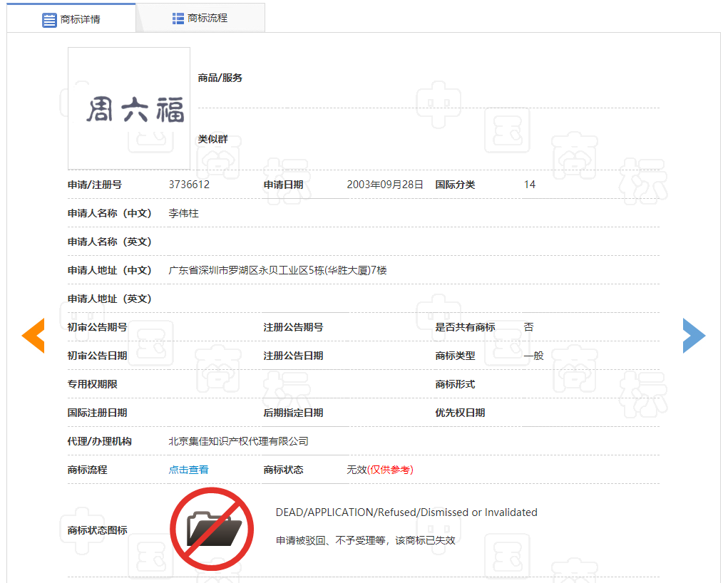The width and height of the screenshot is (728, 583).
Task: Click the list icon on 商标详情 tab
Action: click(49, 20)
